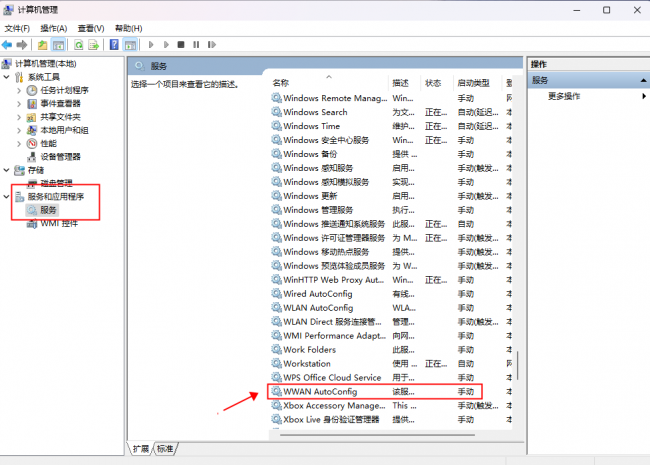Switch to the 标准 tab

165,449
